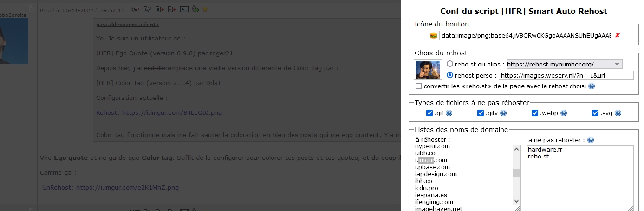Screen dimensions: 644x211
Task: Select 'imagehaven.net' in the domain list
Action: (x=439, y=209)
